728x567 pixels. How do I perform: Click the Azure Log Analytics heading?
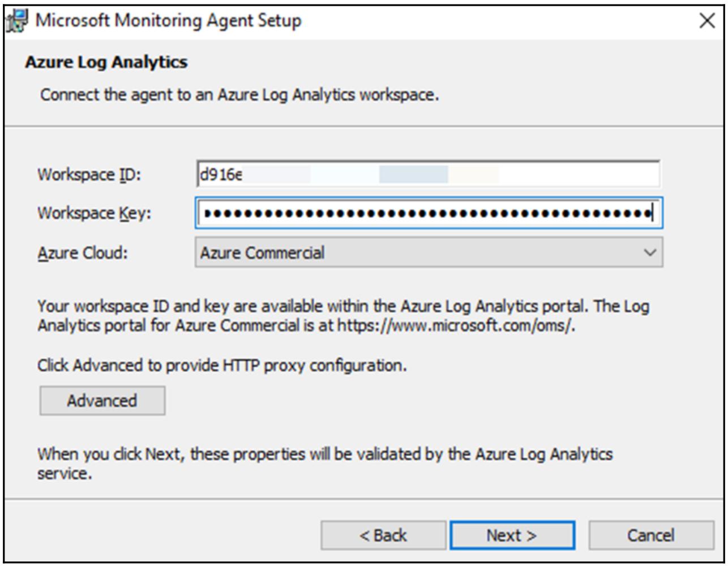(106, 62)
